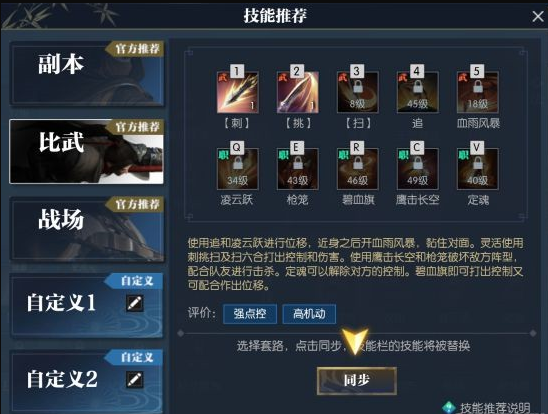Select the 【挑】 skill icon in slot 2
The width and height of the screenshot is (548, 414).
297,92
